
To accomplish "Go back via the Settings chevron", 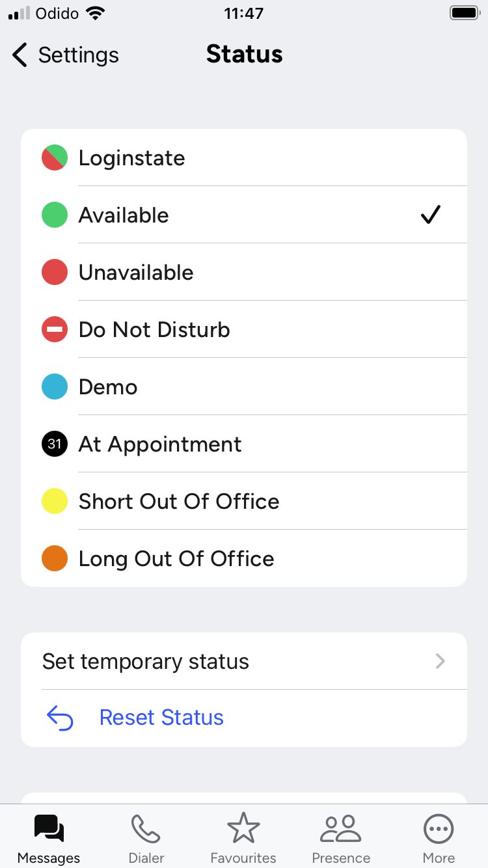I will point(20,55).
